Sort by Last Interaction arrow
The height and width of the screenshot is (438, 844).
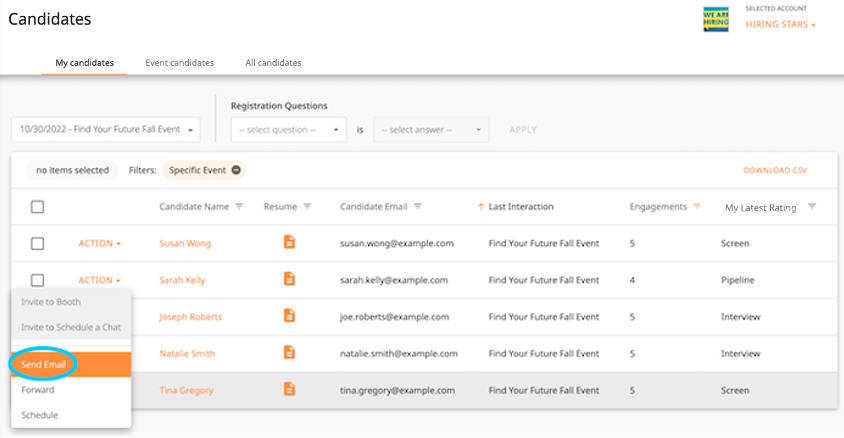pyautogui.click(x=481, y=207)
